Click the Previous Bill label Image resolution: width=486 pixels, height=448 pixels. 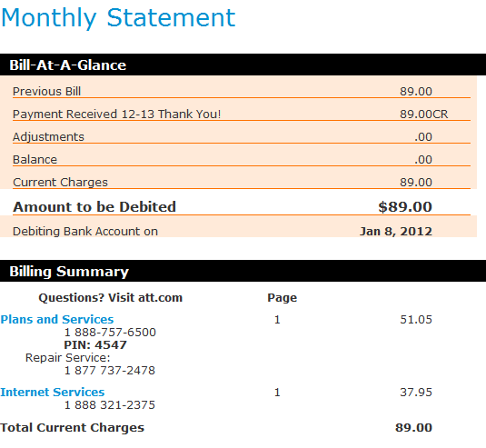(x=47, y=92)
